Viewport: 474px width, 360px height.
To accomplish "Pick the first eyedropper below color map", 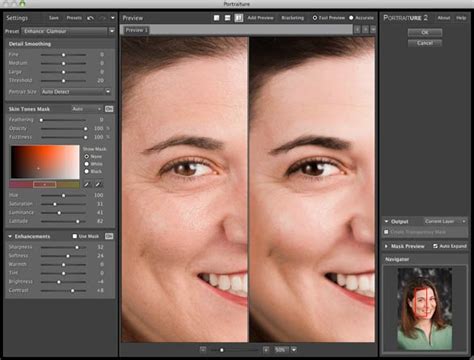I will (87, 184).
